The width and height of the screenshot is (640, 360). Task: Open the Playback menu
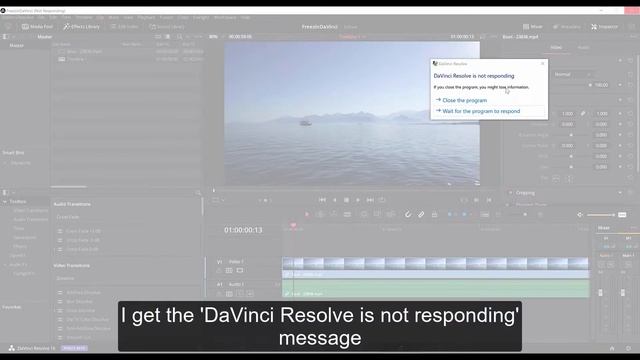(x=146, y=18)
